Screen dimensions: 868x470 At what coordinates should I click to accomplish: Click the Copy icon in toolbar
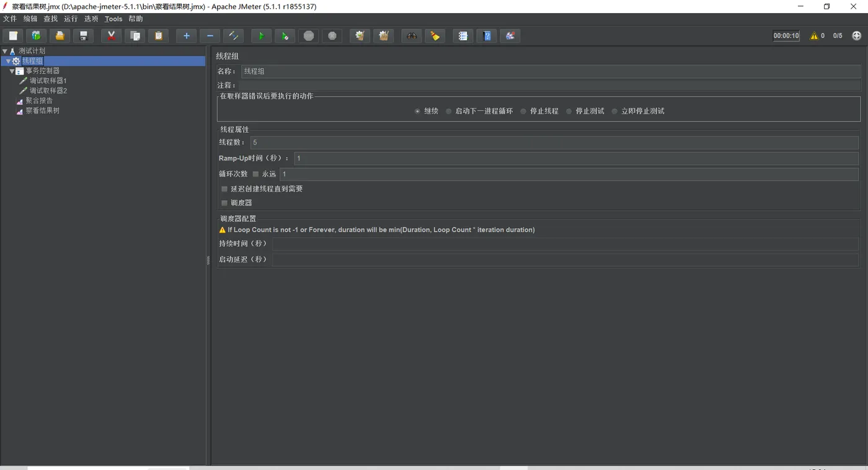[x=135, y=36]
